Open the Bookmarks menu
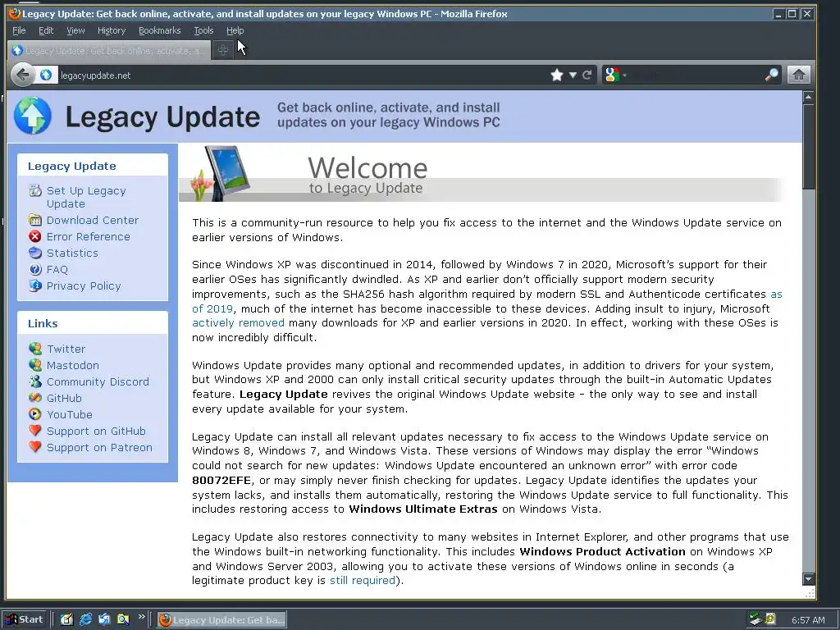 coord(160,30)
